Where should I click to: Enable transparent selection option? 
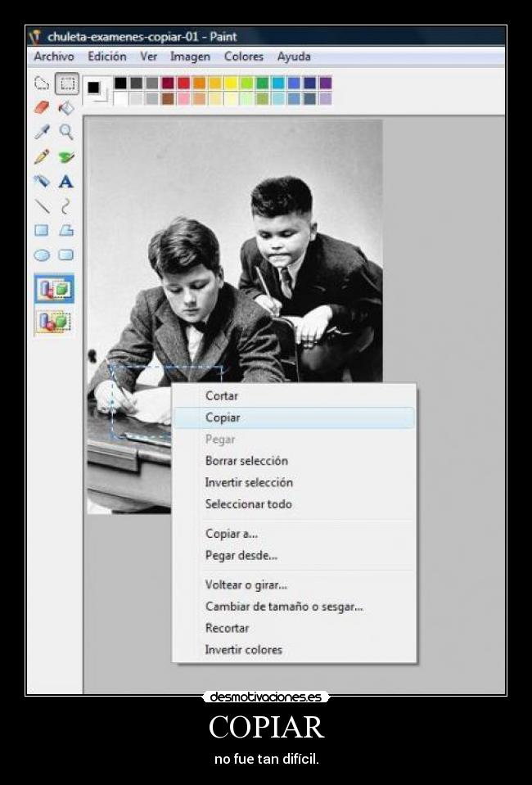pyautogui.click(x=54, y=320)
